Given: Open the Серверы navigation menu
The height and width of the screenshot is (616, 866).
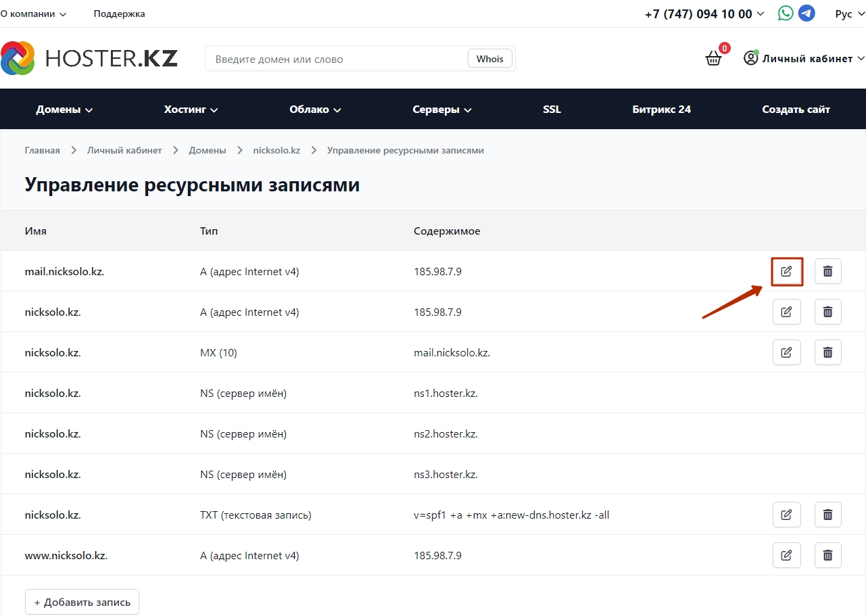Looking at the screenshot, I should coord(441,110).
